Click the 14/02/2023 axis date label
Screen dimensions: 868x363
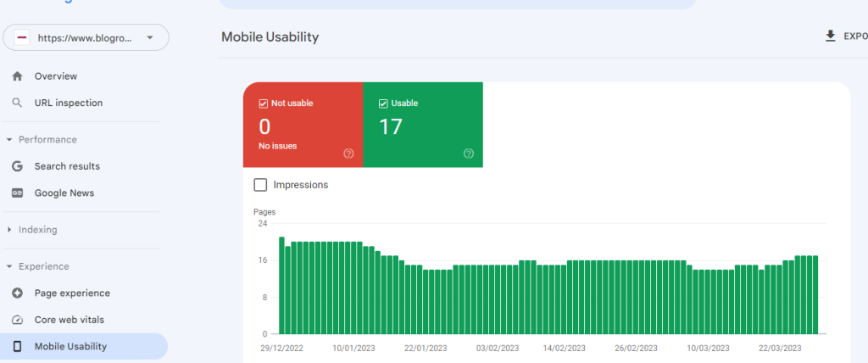pyautogui.click(x=564, y=349)
